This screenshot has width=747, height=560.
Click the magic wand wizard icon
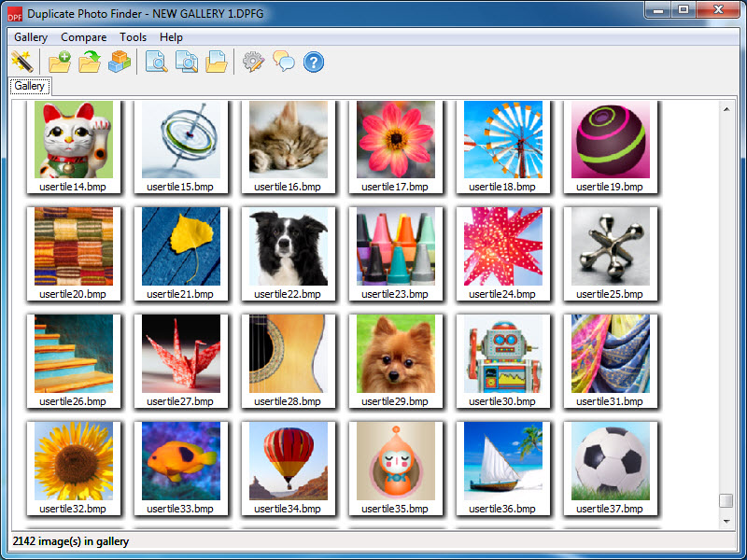point(21,63)
